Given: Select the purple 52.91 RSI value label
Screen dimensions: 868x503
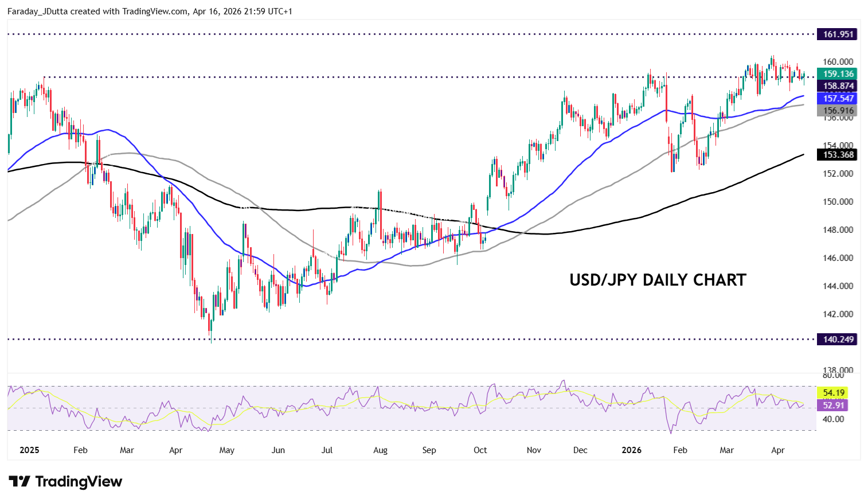Looking at the screenshot, I should coord(833,405).
